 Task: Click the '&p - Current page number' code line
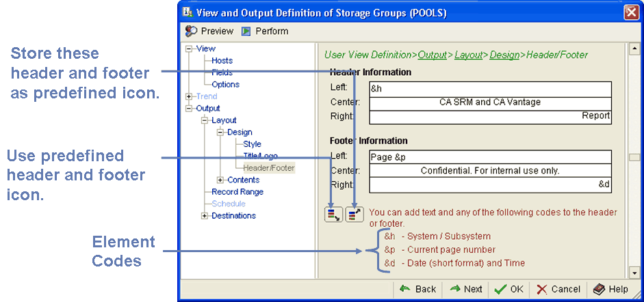click(440, 249)
